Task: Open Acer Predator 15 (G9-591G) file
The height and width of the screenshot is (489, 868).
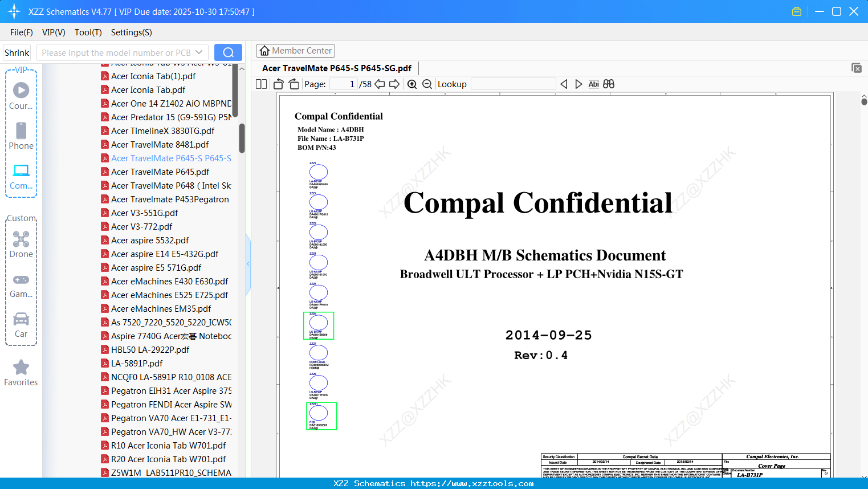Action: coord(172,117)
